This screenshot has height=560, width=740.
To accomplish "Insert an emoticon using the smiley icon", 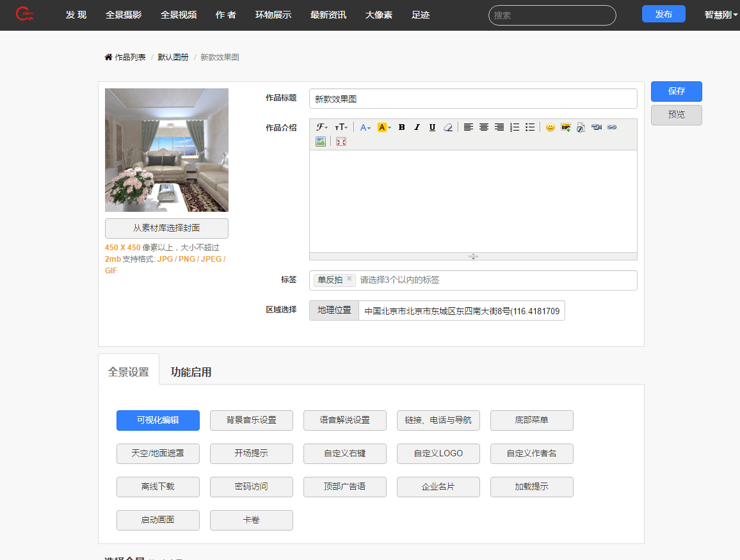I will 550,127.
